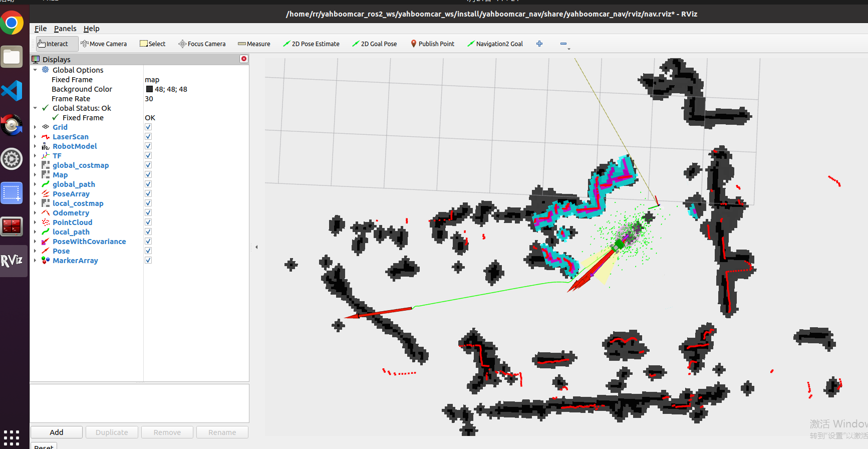This screenshot has height=449, width=868.
Task: Choose the Publish Point tool
Action: pyautogui.click(x=432, y=44)
